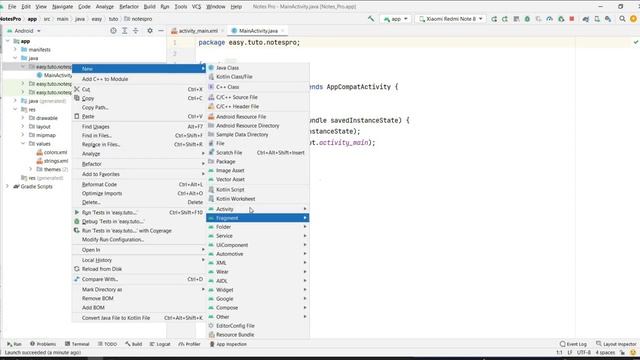Click the red Stop button in the toolbar

(x=572, y=19)
